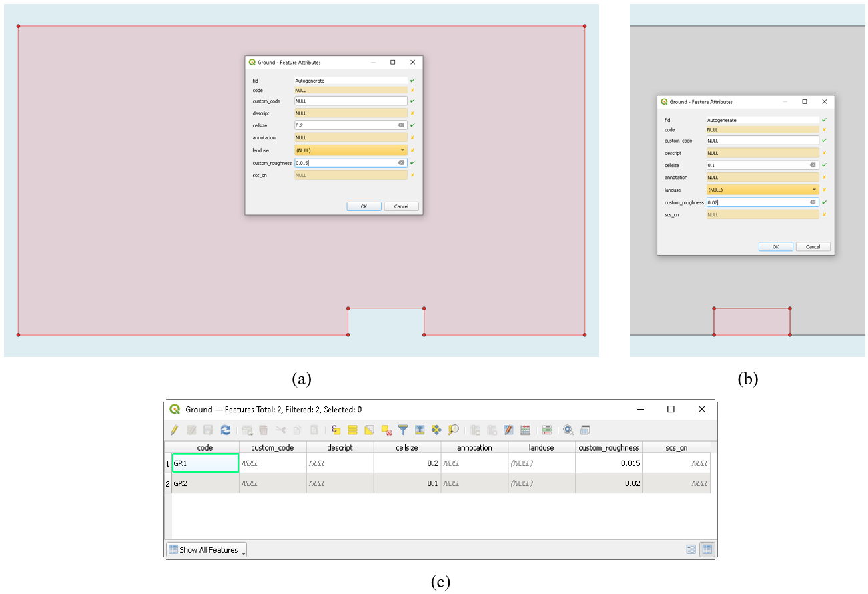Switch to table view at bottom right
The width and height of the screenshot is (868, 594).
tap(706, 549)
